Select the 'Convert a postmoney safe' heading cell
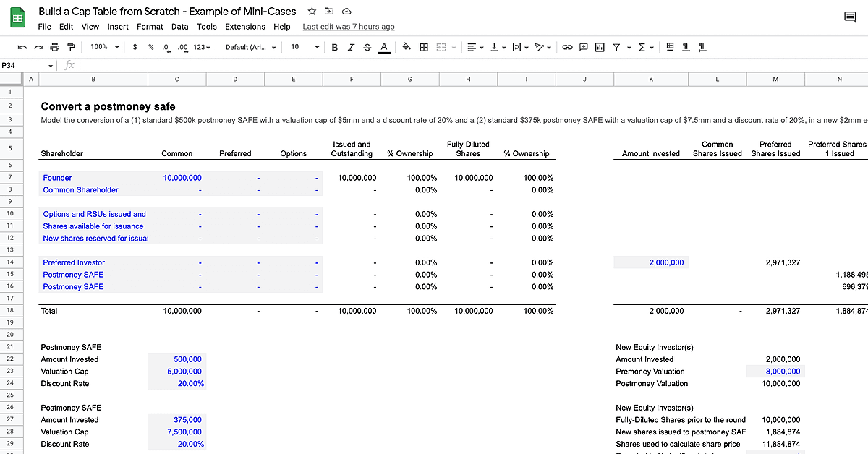Image resolution: width=868 pixels, height=454 pixels. pos(108,106)
